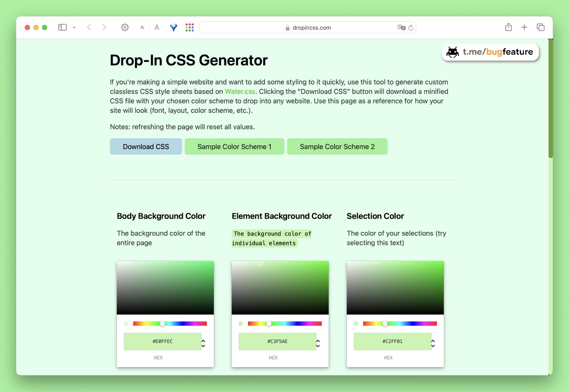Adjust the Selection Color hue slider
The image size is (569, 392).
tap(400, 324)
